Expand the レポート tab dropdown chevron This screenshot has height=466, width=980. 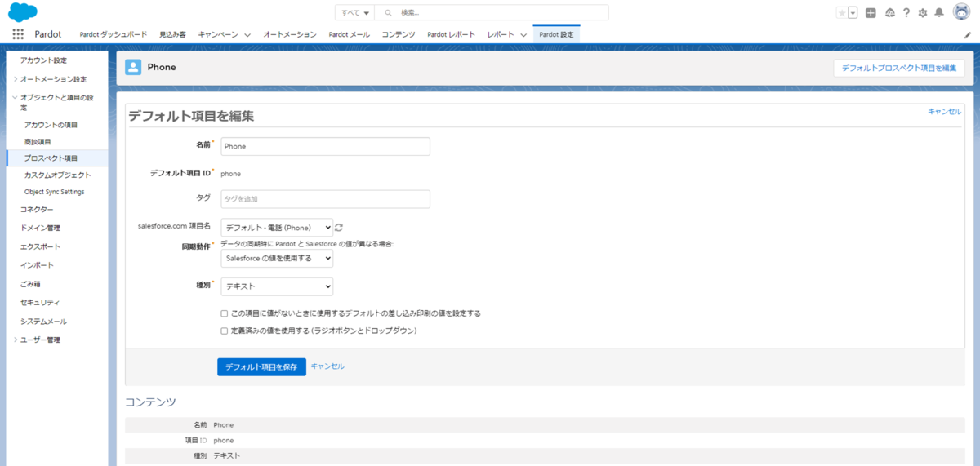pyautogui.click(x=523, y=35)
